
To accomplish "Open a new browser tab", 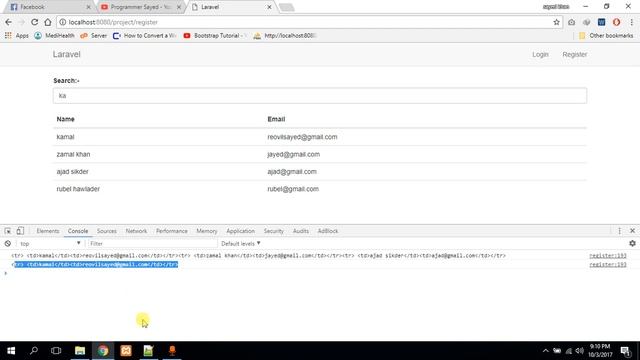I will [x=287, y=7].
